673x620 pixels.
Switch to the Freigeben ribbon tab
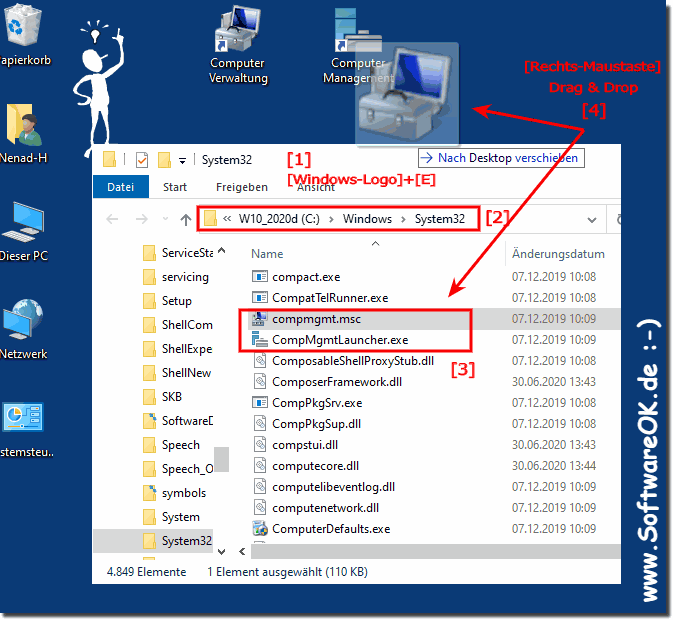pyautogui.click(x=242, y=187)
